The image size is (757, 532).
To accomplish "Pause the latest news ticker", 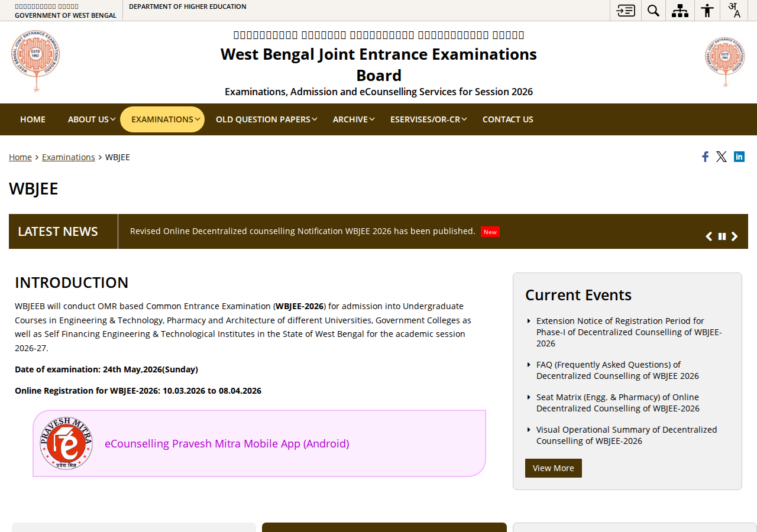I will 722,236.
